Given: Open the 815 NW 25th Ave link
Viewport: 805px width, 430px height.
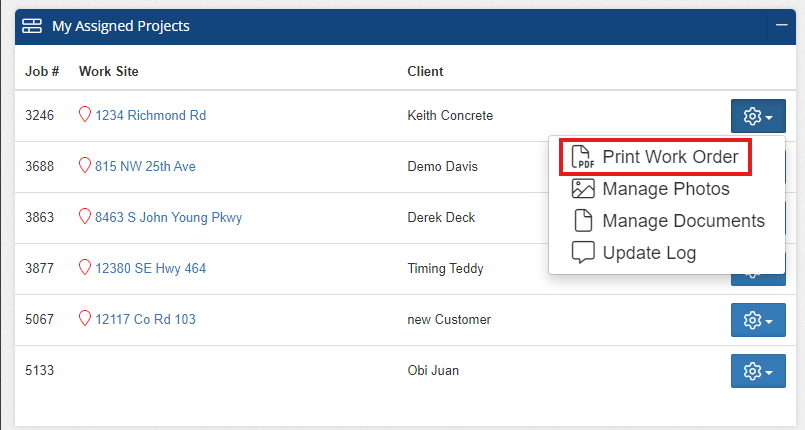Looking at the screenshot, I should 145,166.
